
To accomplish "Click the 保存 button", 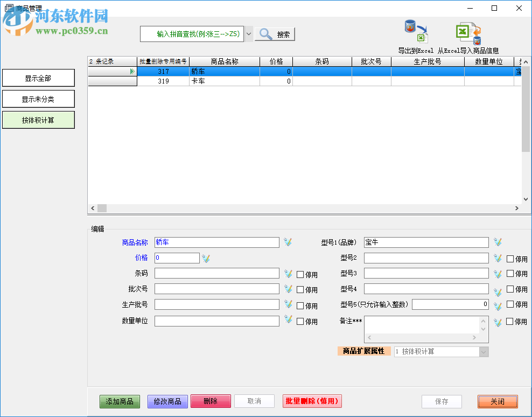I will (442, 401).
